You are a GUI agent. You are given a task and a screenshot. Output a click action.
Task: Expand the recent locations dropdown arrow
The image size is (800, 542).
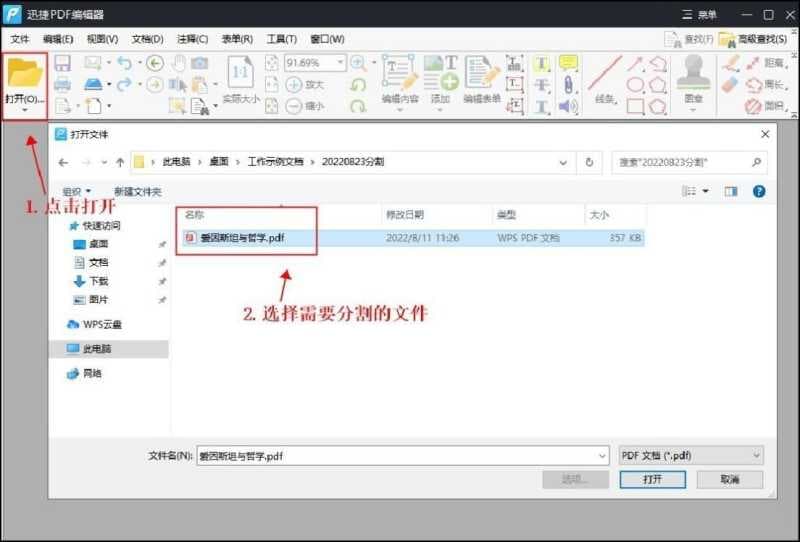pos(104,163)
